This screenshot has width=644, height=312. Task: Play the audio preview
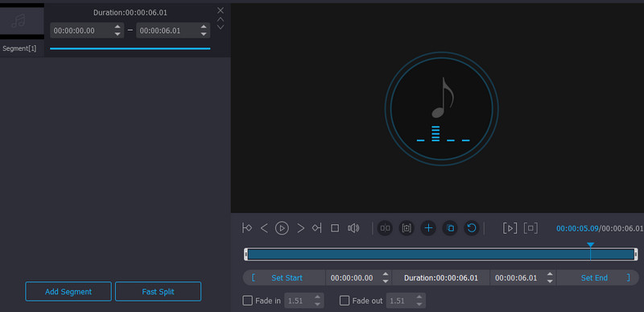[x=282, y=227]
